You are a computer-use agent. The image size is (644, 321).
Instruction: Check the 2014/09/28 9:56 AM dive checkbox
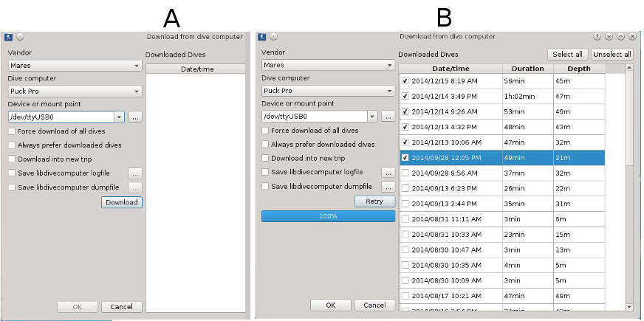[405, 173]
